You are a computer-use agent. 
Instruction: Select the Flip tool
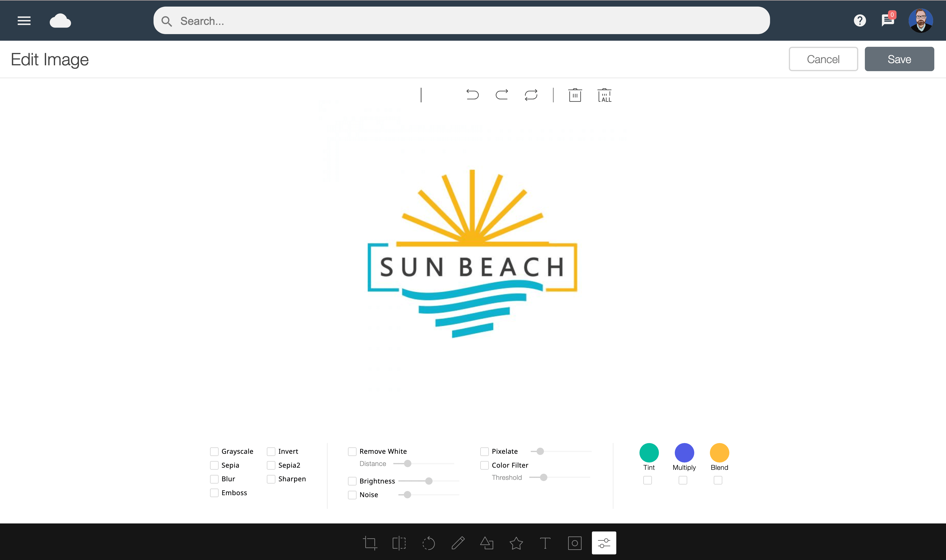pyautogui.click(x=399, y=543)
